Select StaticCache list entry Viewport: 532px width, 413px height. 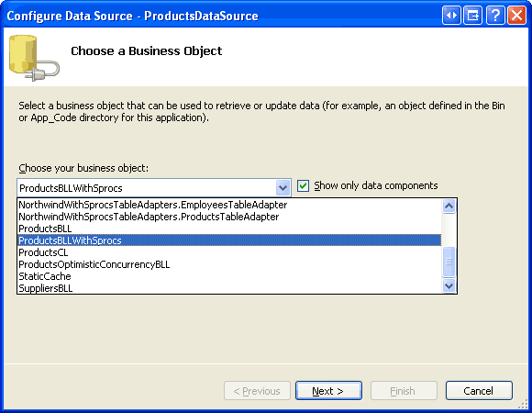229,276
